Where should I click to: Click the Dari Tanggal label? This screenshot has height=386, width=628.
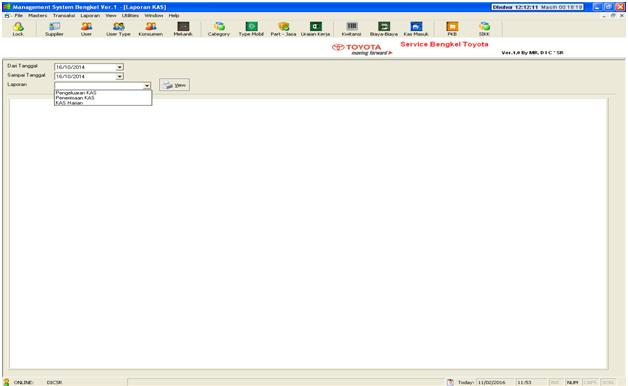(x=22, y=66)
